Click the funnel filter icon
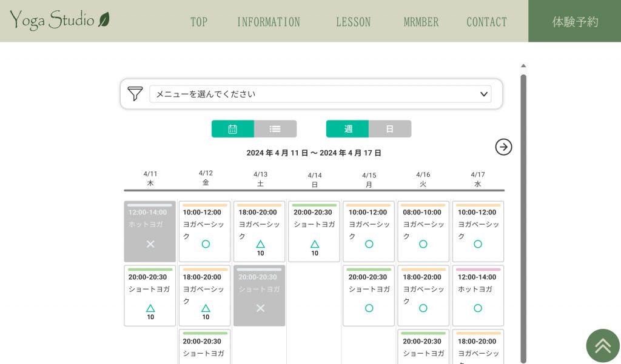This screenshot has width=621, height=364. (135, 94)
